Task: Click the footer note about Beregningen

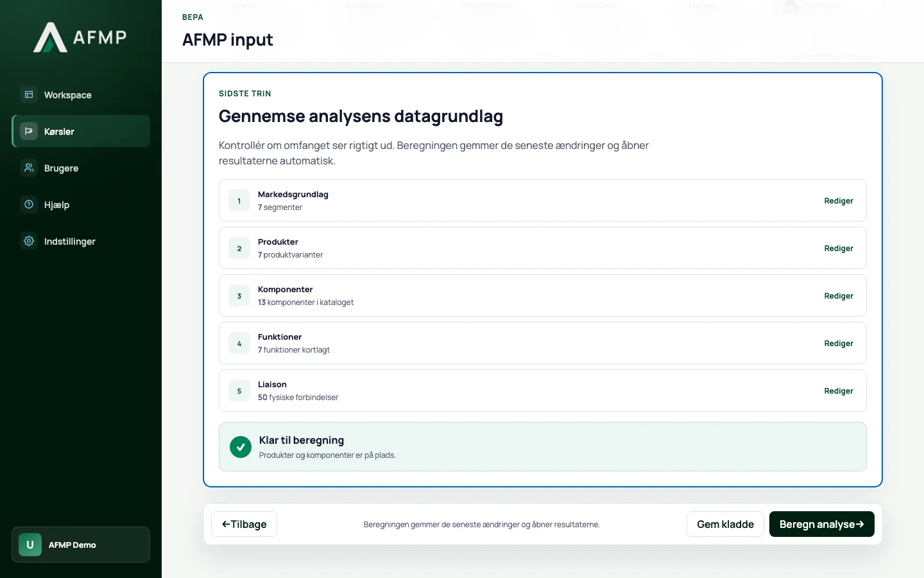Action: (x=482, y=525)
